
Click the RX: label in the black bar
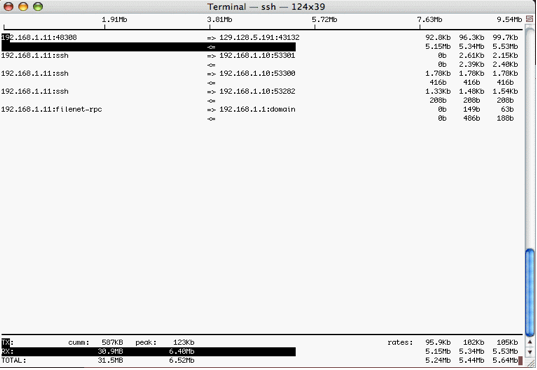(8, 352)
